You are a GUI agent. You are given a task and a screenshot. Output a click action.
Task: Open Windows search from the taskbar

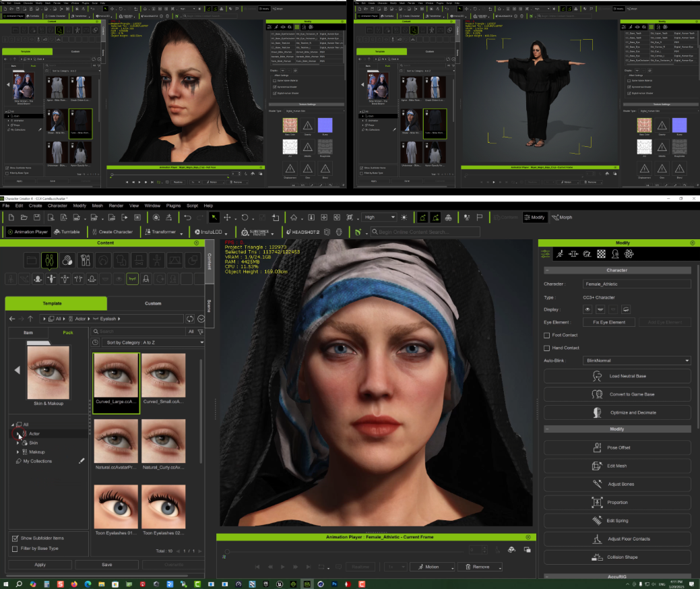point(19,584)
